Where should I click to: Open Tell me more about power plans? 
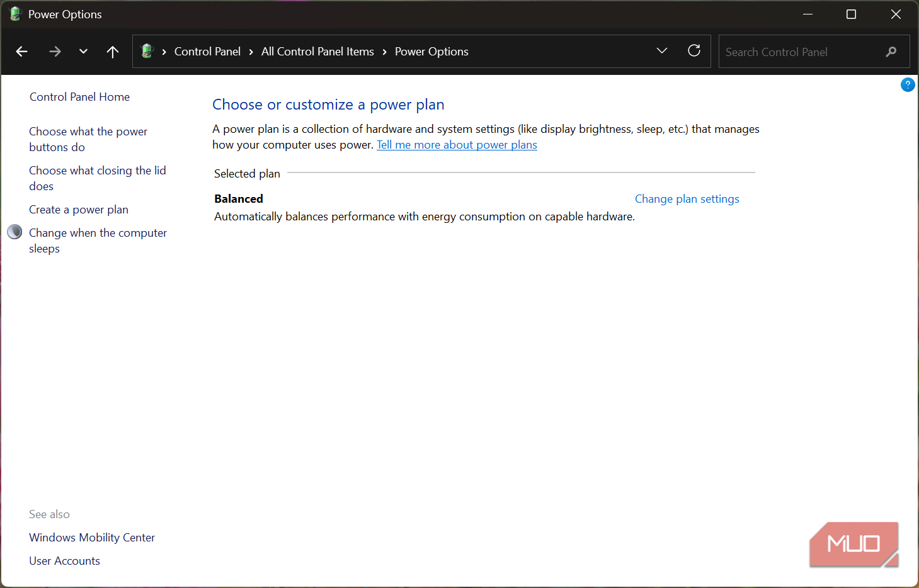[x=457, y=145]
